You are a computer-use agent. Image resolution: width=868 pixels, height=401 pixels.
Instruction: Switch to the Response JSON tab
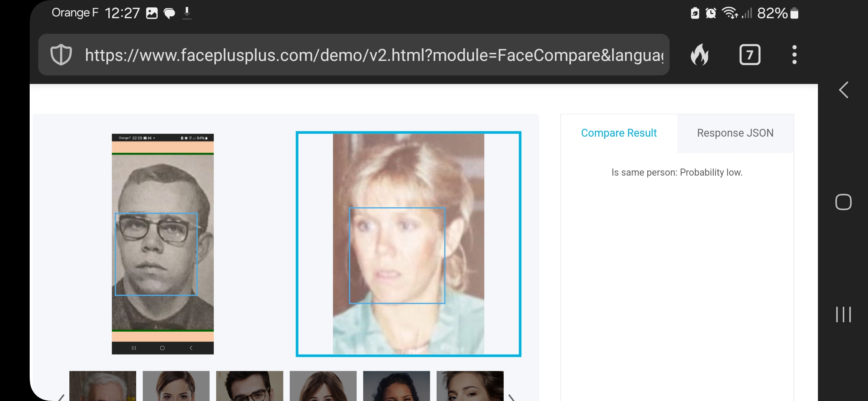point(735,133)
